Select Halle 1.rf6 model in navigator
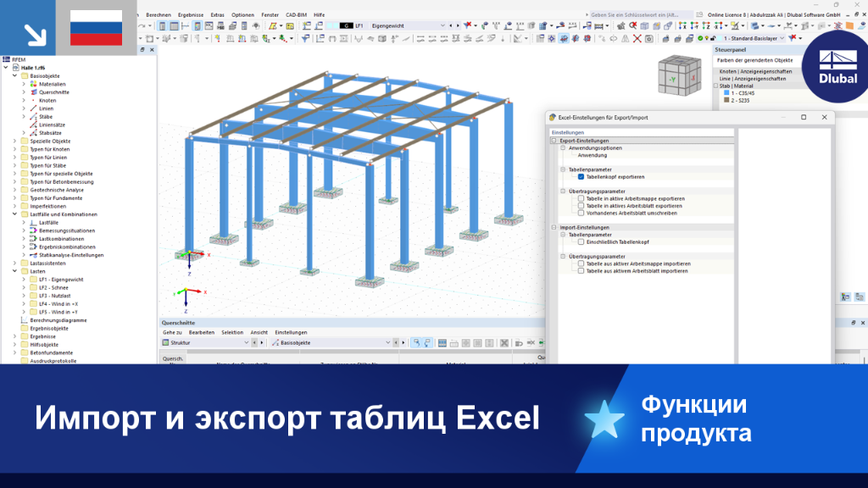 click(33, 68)
